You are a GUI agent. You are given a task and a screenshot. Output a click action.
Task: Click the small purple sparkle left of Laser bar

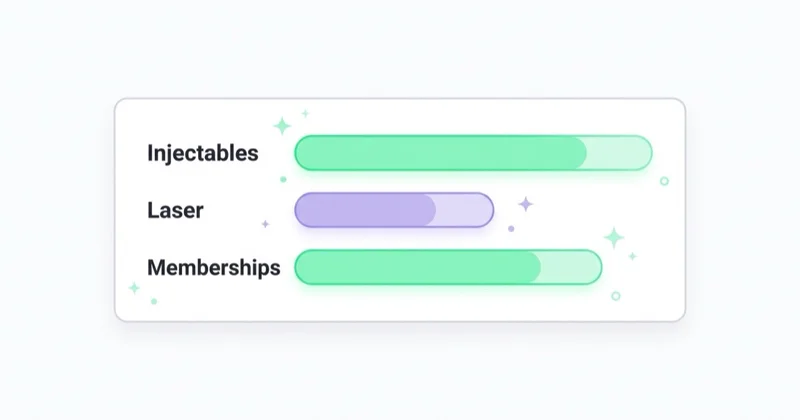265,224
